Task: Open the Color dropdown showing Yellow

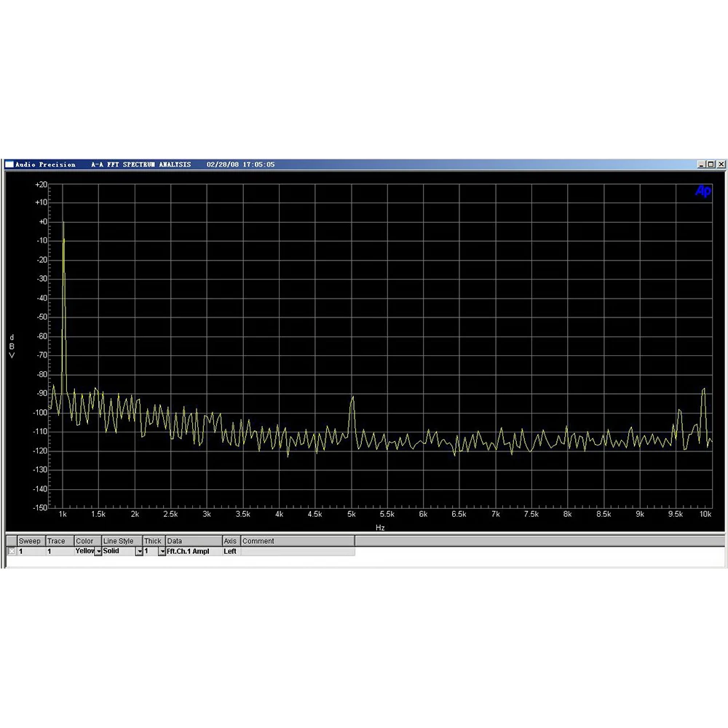Action: pyautogui.click(x=98, y=551)
